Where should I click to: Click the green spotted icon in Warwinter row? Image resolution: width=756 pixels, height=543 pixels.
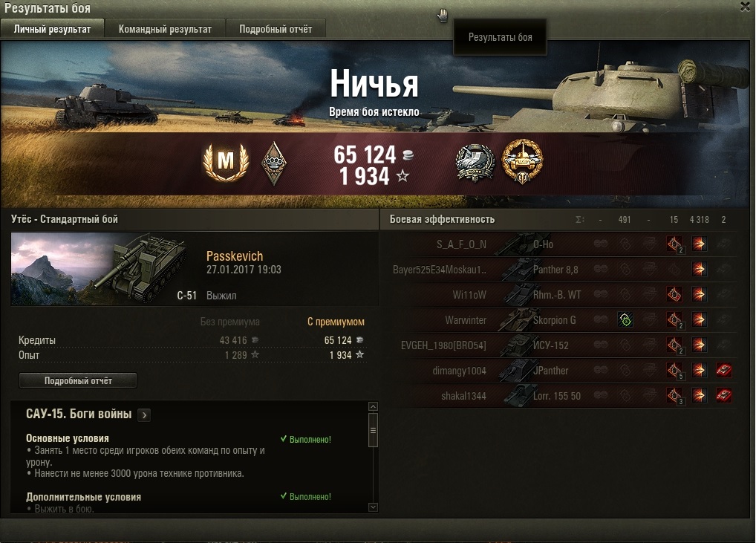625,319
